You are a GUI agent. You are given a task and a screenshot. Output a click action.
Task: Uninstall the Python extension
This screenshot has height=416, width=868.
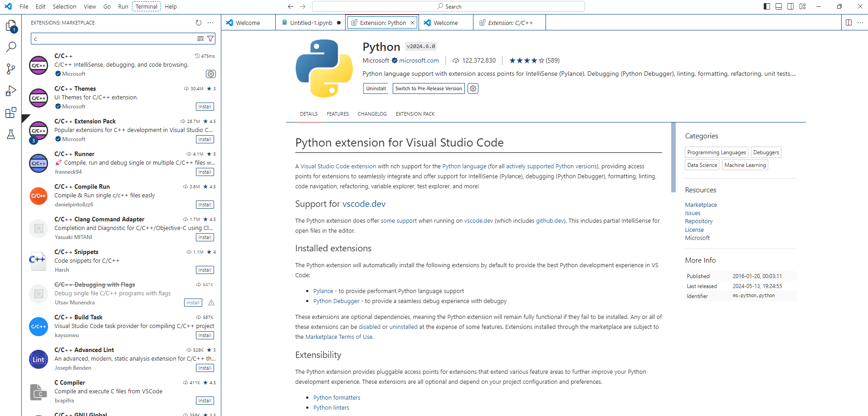click(376, 88)
